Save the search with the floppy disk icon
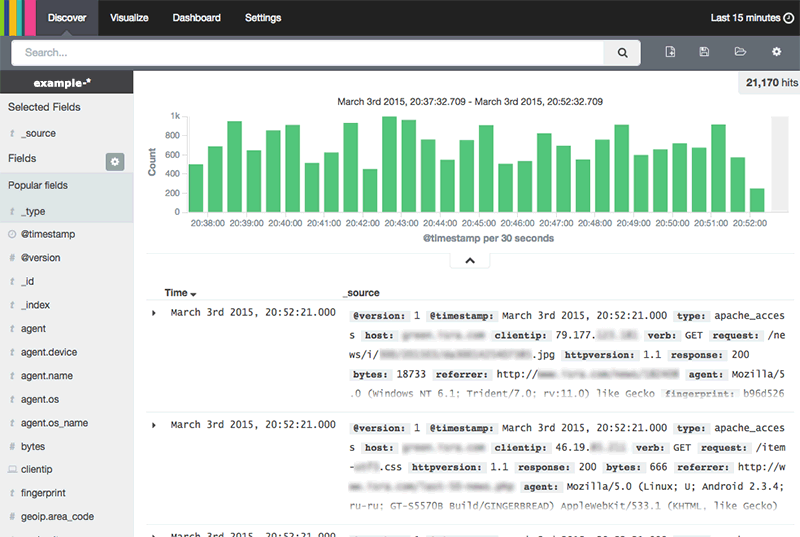 [704, 52]
